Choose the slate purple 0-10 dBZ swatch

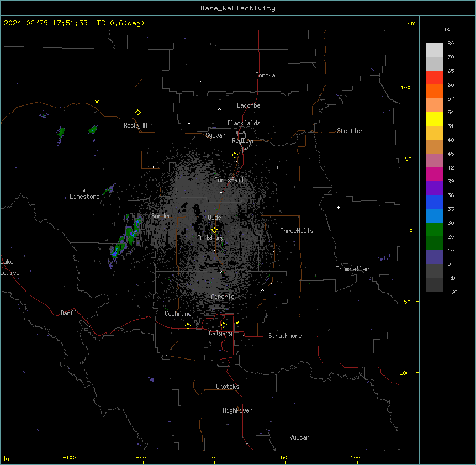[x=434, y=257]
